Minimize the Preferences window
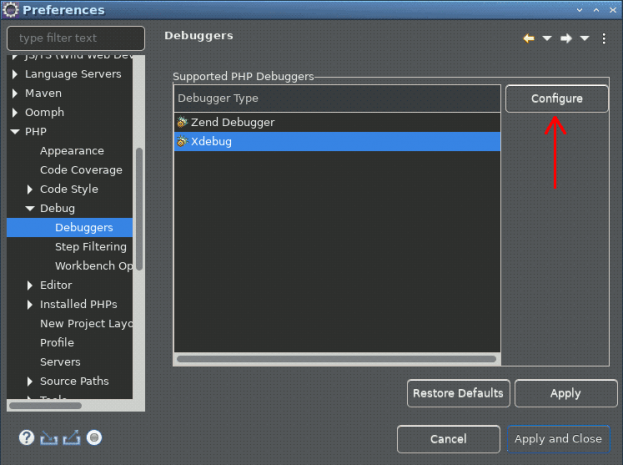The height and width of the screenshot is (465, 623). click(x=579, y=10)
